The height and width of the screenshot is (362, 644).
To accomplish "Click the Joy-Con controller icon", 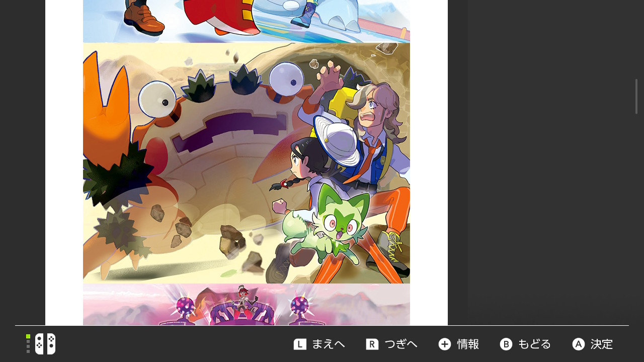I will tap(45, 344).
